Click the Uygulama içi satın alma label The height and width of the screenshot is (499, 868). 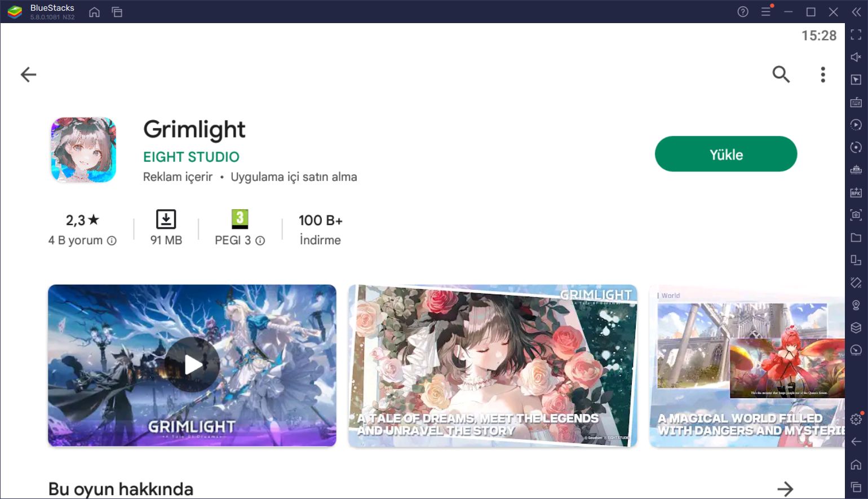pyautogui.click(x=294, y=177)
